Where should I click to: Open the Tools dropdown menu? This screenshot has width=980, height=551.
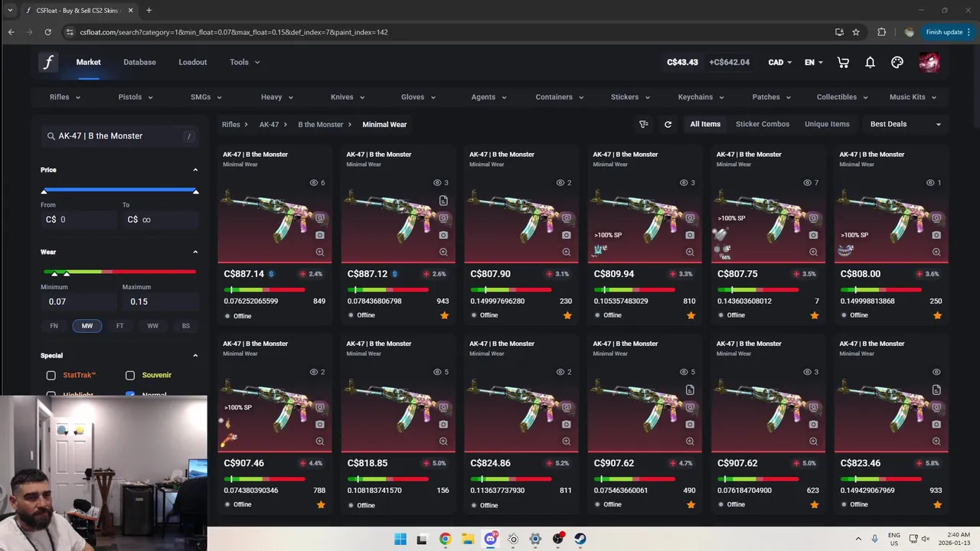(x=245, y=62)
